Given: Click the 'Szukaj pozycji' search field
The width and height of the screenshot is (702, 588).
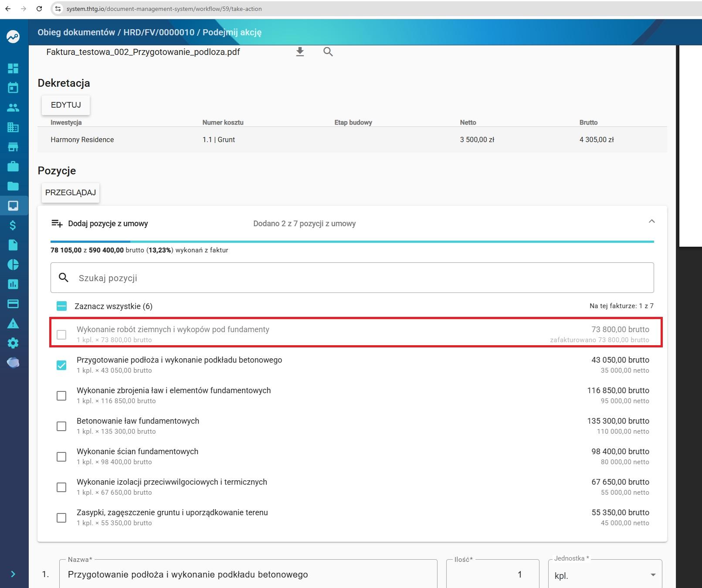Looking at the screenshot, I should point(352,278).
